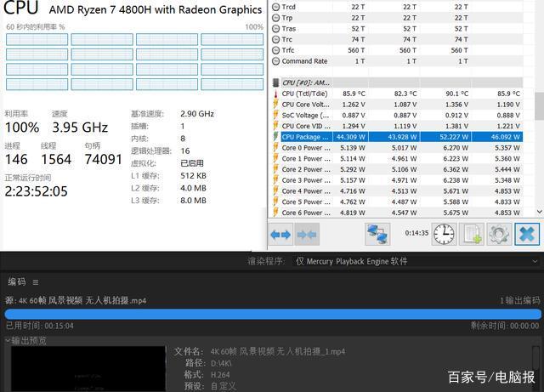The height and width of the screenshot is (392, 544).
Task: Click the output path D:\4K\
Action: (x=221, y=363)
